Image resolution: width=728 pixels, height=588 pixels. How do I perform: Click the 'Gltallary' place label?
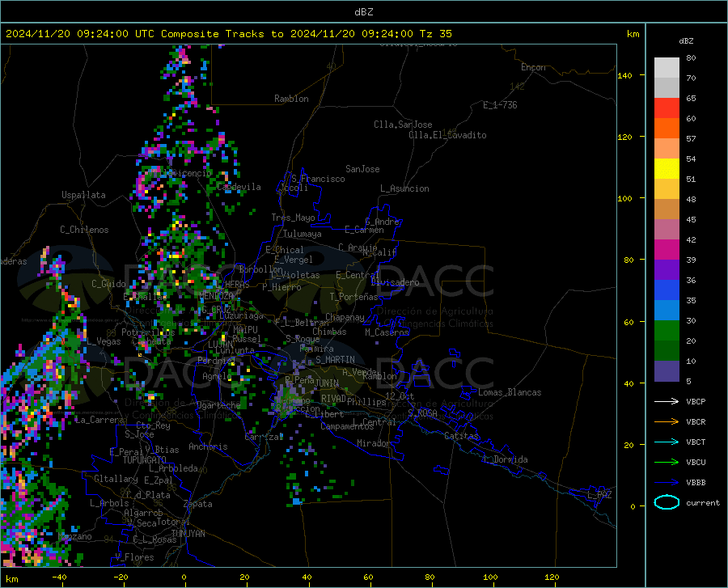(116, 479)
